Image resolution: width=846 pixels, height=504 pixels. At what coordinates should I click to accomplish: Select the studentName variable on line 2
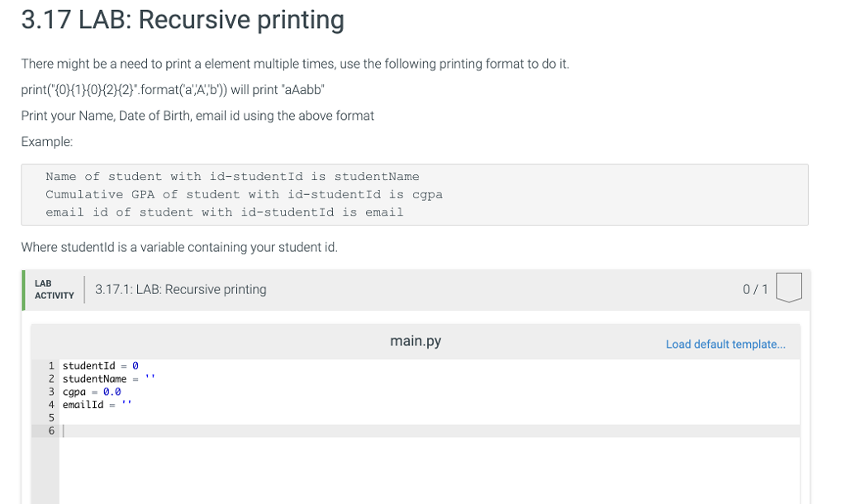(x=93, y=378)
